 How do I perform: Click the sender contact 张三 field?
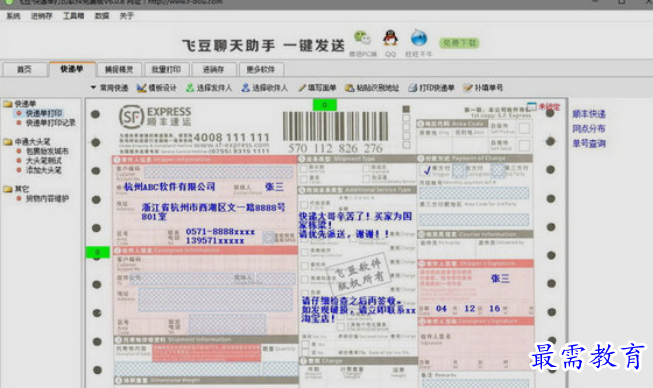click(x=274, y=187)
